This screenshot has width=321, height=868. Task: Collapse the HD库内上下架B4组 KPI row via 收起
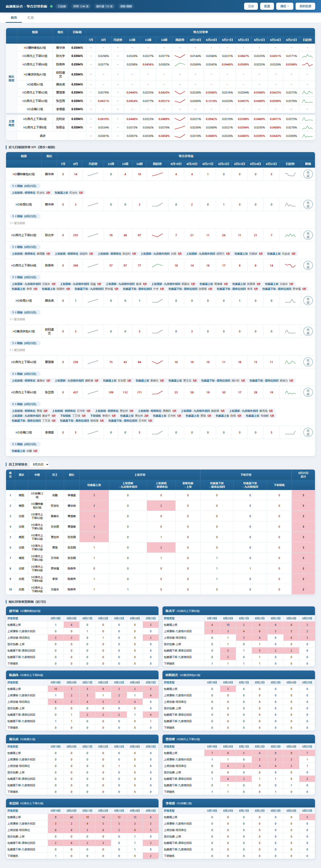[308, 266]
